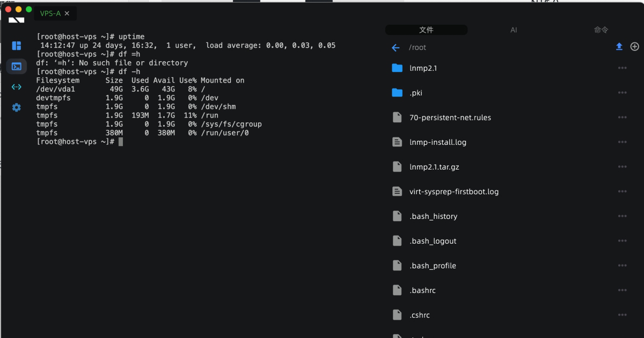The width and height of the screenshot is (644, 338).
Task: Select the 文件 files tab
Action: click(426, 30)
